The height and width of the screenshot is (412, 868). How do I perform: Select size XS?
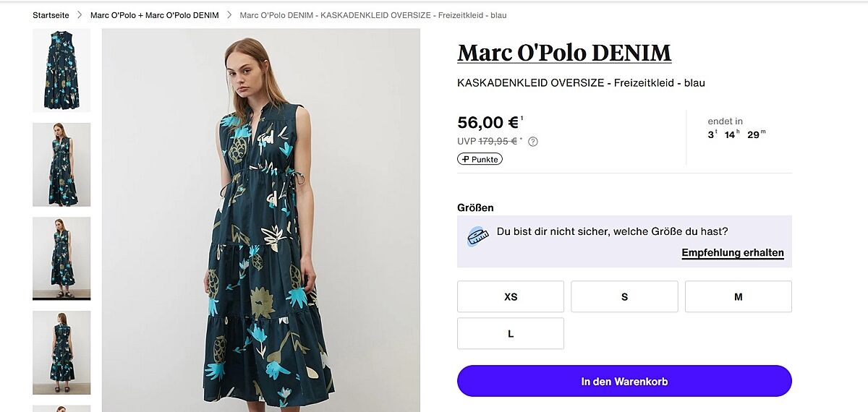coord(511,296)
